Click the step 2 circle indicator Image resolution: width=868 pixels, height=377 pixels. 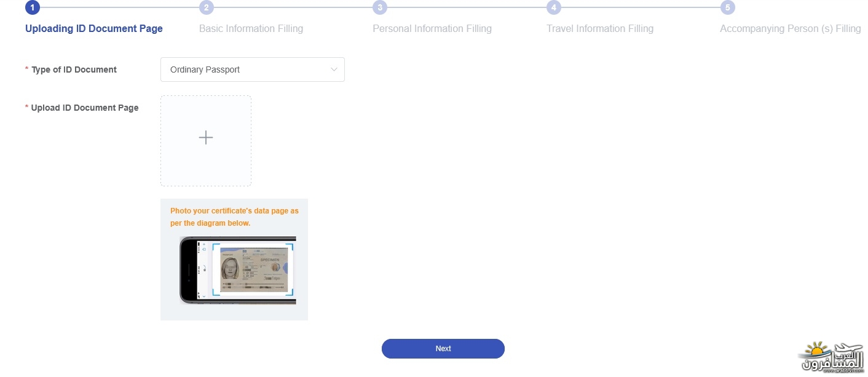click(x=207, y=7)
